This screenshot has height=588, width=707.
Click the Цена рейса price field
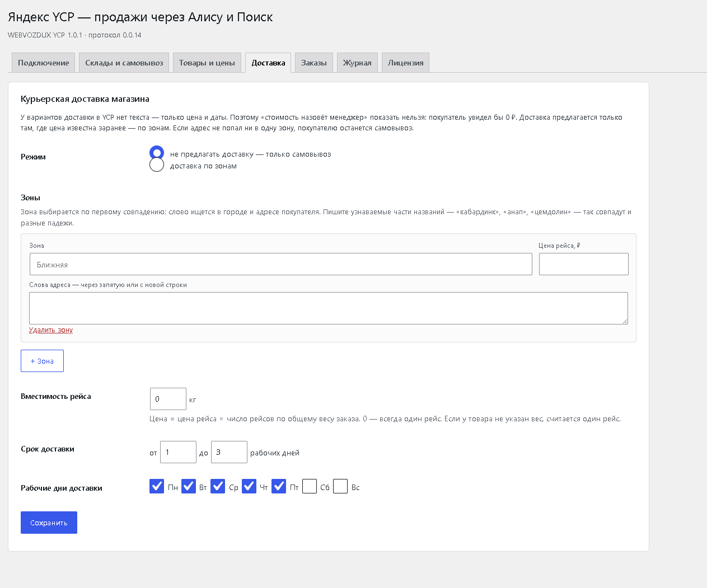coord(583,264)
